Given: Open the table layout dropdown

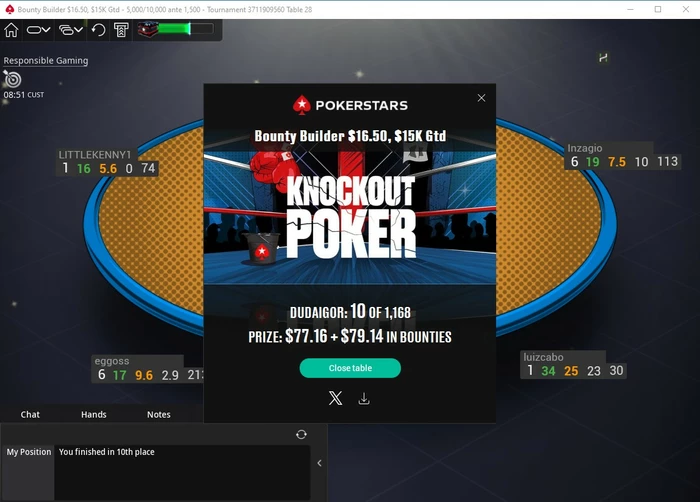Looking at the screenshot, I should pos(38,30).
